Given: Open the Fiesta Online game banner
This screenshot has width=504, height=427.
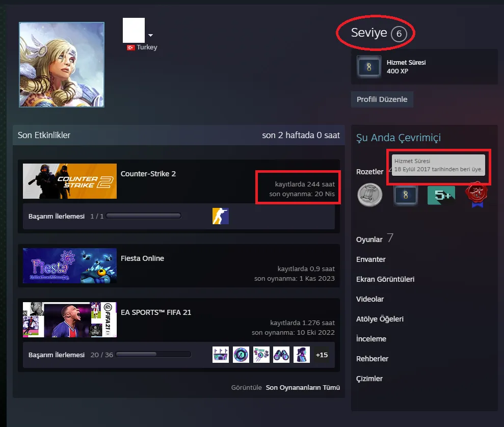Looking at the screenshot, I should (x=70, y=265).
